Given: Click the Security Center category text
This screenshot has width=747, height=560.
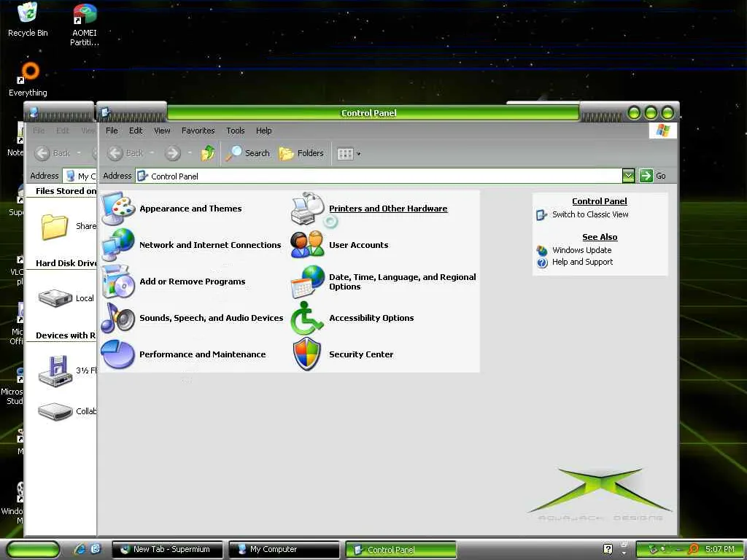Looking at the screenshot, I should (361, 354).
